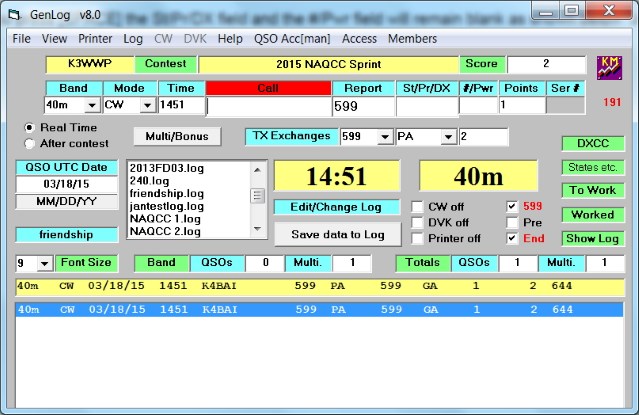Enable the CW off checkbox
639x415 pixels.
419,207
